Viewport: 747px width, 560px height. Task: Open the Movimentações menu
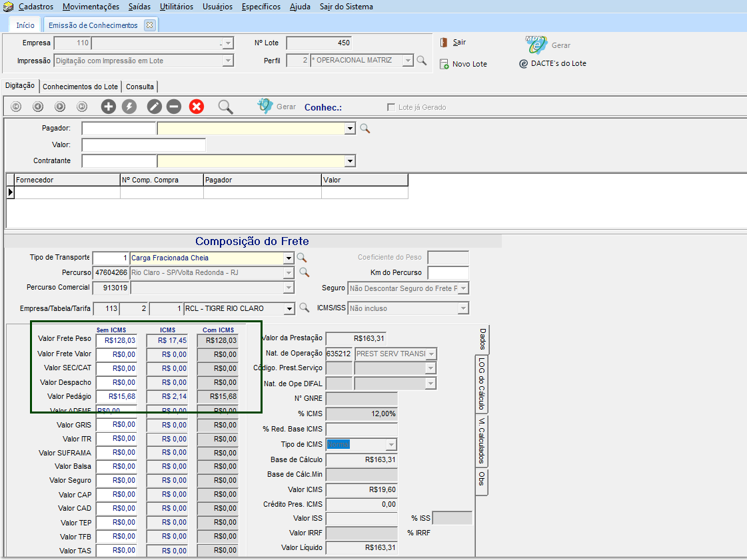click(91, 7)
